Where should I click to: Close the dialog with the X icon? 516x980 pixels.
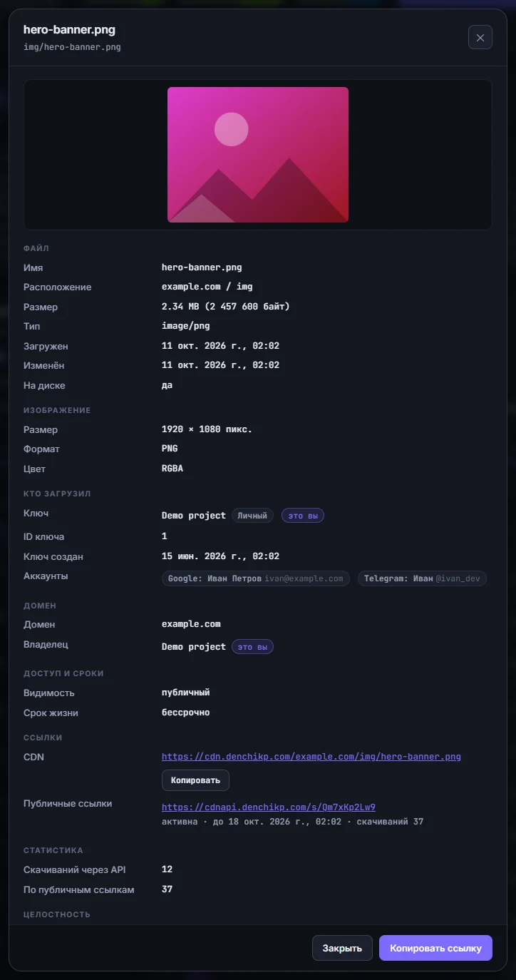pos(480,37)
